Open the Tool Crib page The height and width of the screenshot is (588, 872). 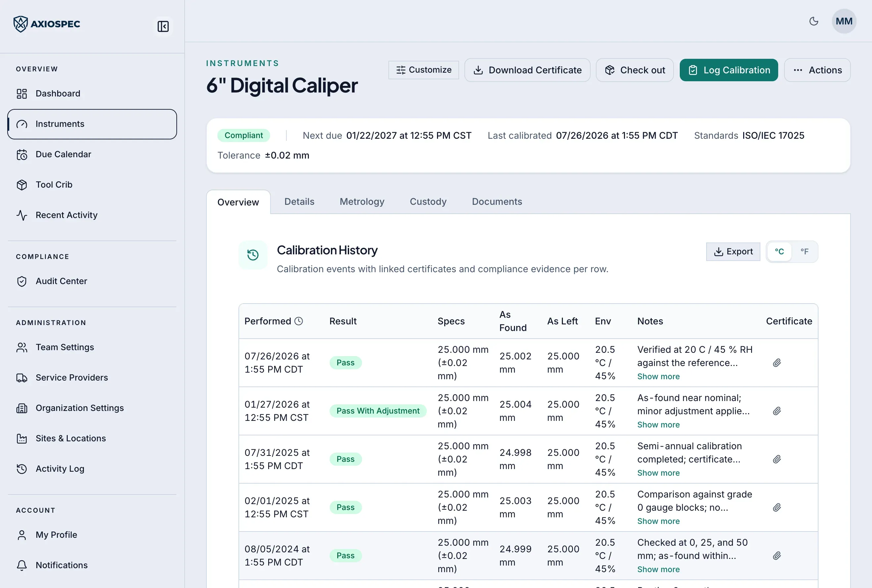[x=92, y=185]
